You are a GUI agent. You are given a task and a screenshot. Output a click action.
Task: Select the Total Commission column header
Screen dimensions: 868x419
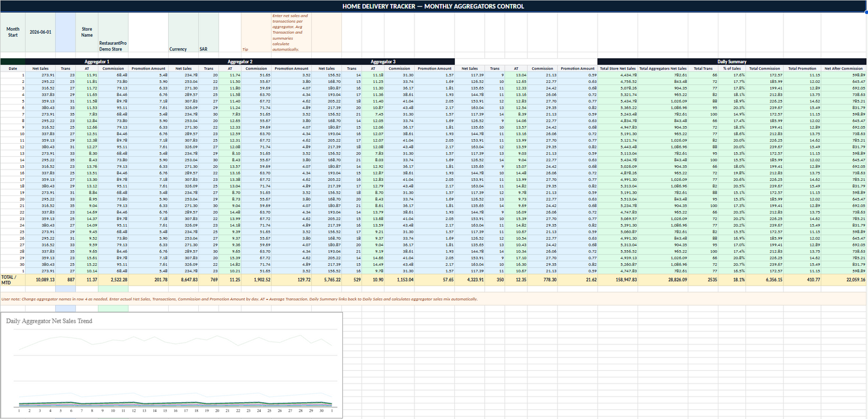tap(765, 69)
